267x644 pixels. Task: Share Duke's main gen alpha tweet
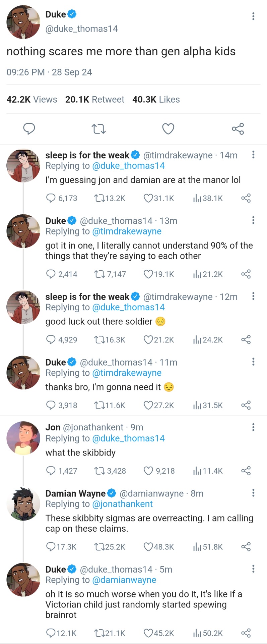point(238,129)
